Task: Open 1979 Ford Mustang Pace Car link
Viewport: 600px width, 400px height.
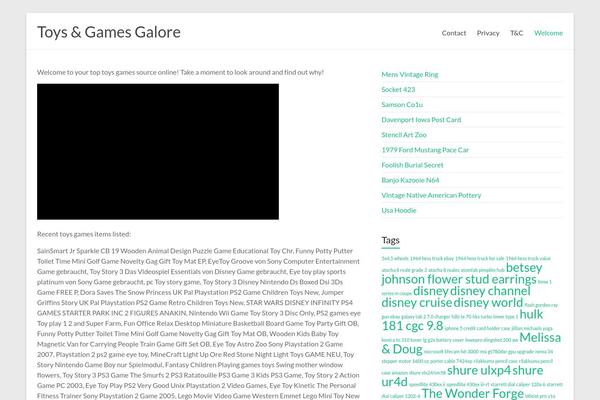Action: [425, 150]
